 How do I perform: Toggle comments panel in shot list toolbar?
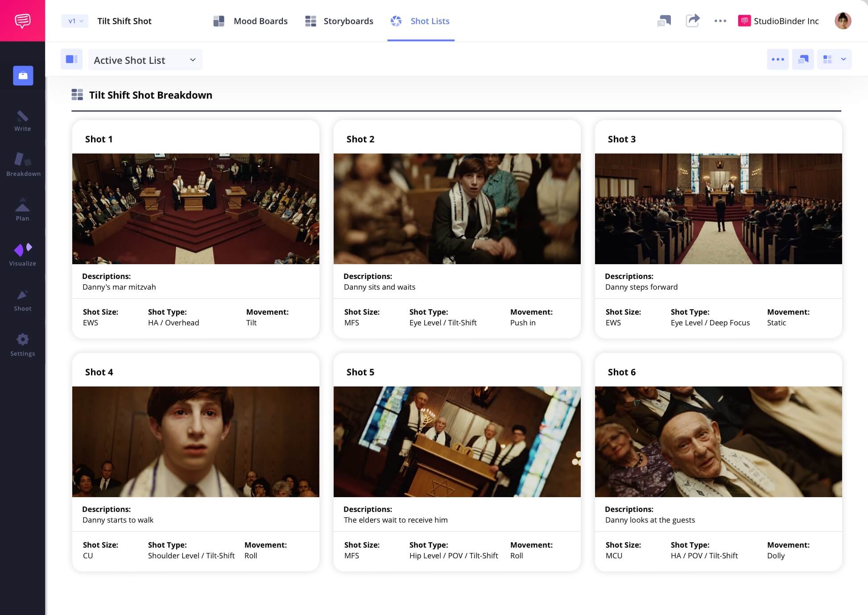click(803, 59)
